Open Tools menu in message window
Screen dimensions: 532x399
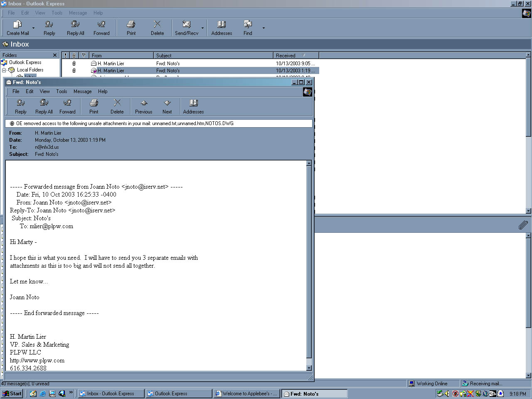tap(62, 91)
